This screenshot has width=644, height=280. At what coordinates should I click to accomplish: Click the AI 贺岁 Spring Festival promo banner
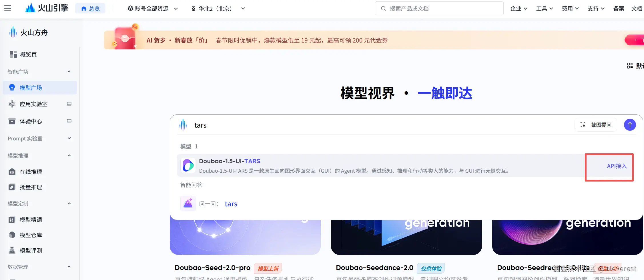point(374,40)
